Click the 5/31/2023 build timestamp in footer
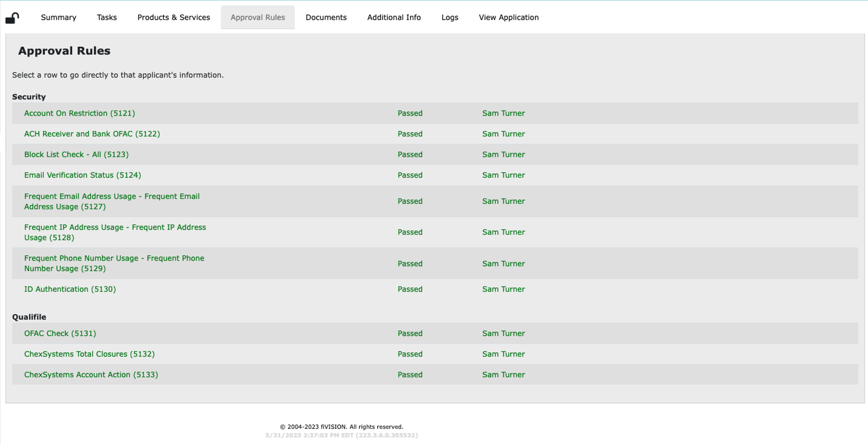Screen dimensions: 868x444 (342, 435)
